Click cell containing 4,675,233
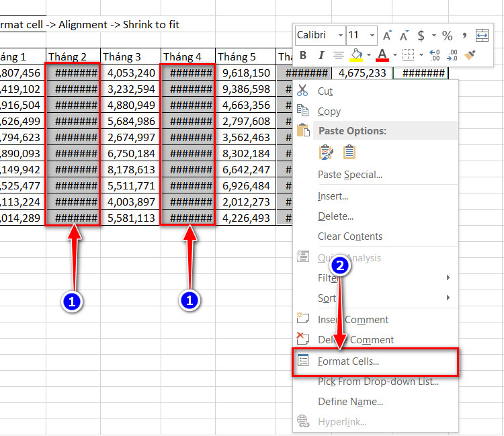This screenshot has height=436, width=504. tap(362, 73)
